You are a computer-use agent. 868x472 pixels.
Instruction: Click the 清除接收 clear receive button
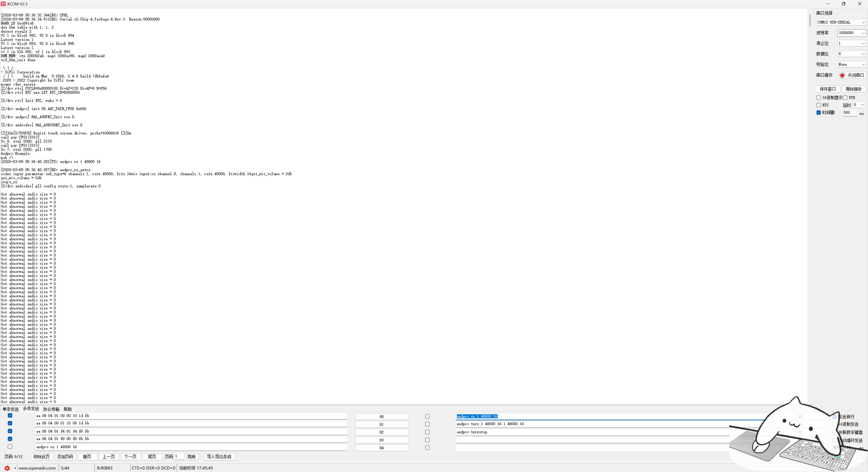coord(854,89)
